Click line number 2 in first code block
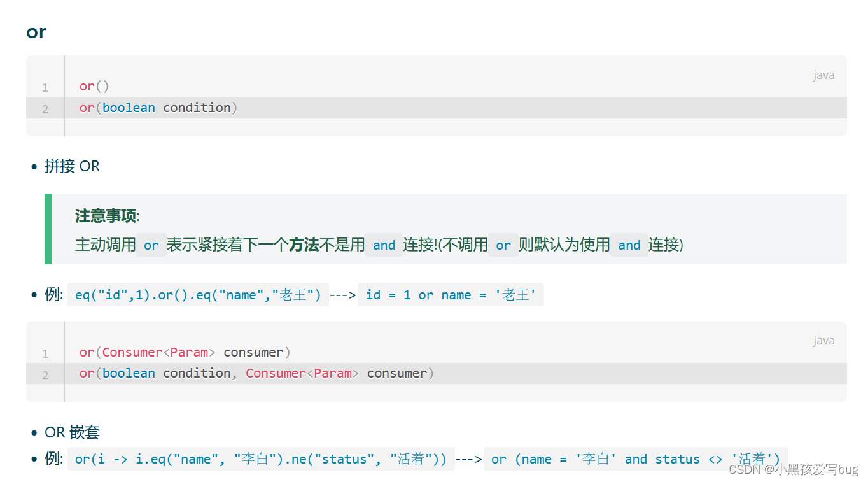This screenshot has width=868, height=482. tap(45, 109)
